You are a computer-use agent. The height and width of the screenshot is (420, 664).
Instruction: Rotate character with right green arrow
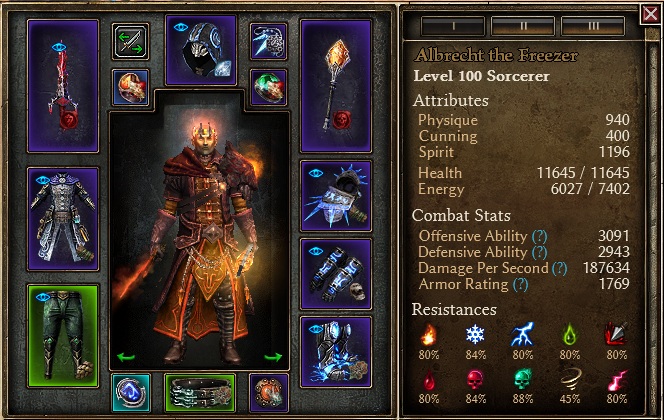[x=273, y=357]
